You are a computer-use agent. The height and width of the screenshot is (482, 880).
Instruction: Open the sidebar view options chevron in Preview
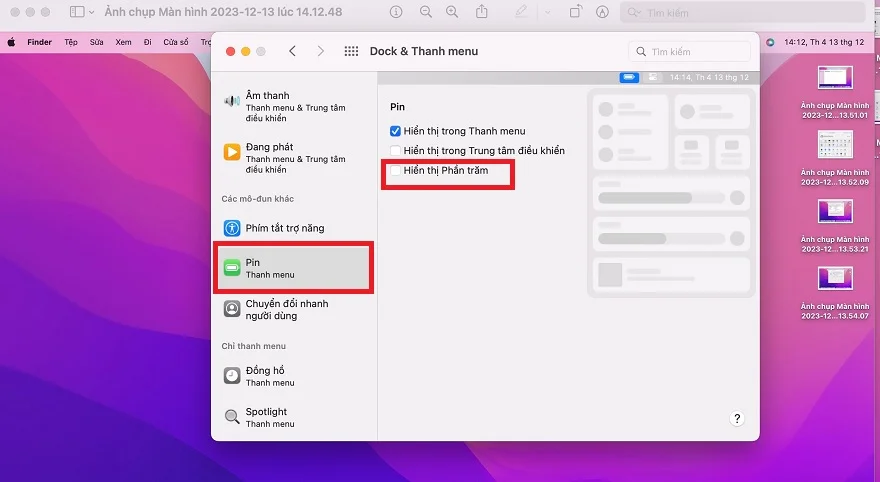point(91,12)
